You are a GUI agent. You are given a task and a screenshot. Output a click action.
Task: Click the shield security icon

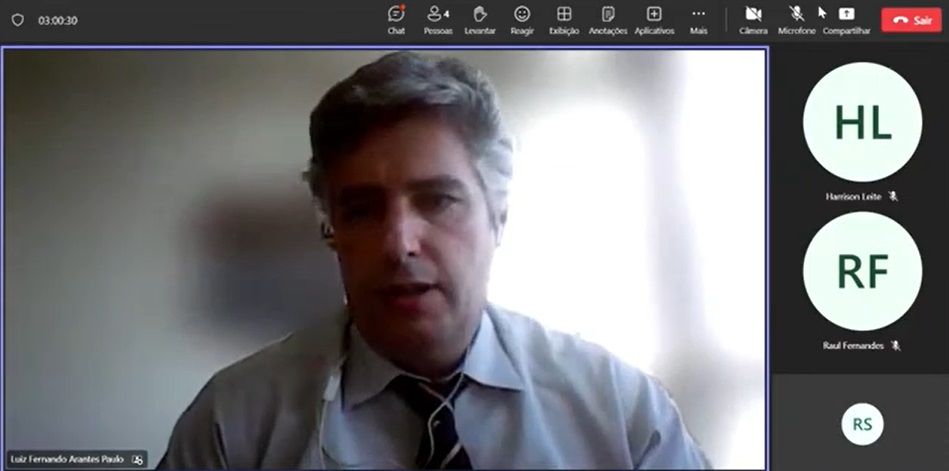17,20
